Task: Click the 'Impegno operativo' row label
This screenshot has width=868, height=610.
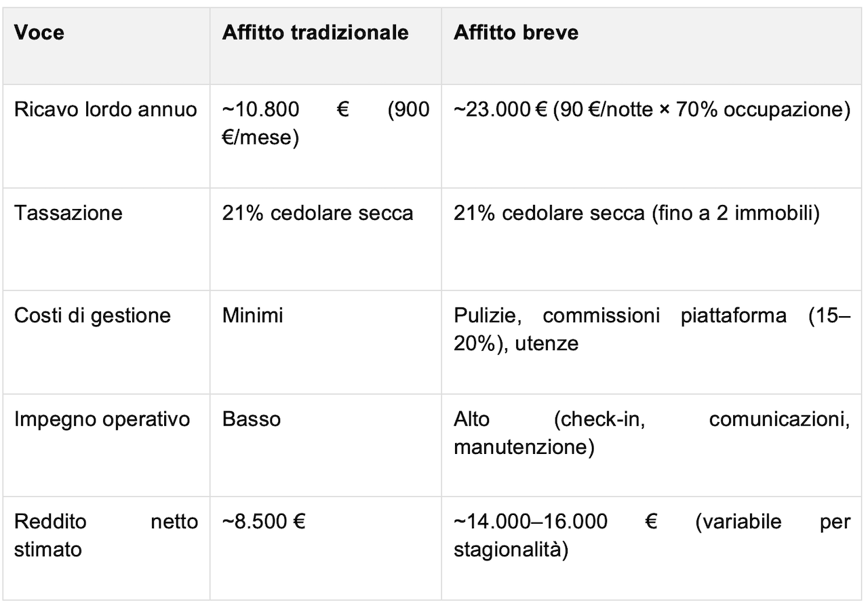Action: 106,444
